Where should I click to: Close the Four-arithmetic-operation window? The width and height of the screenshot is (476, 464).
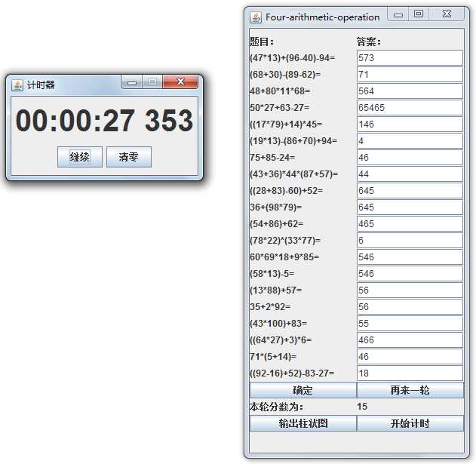(x=447, y=14)
